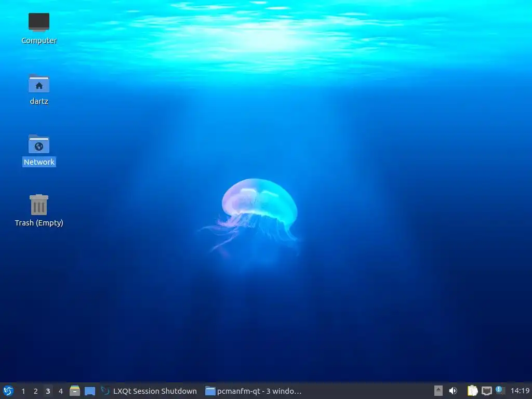Image resolution: width=532 pixels, height=399 pixels.
Task: Launch file manager from quick launch
Action: click(75, 391)
